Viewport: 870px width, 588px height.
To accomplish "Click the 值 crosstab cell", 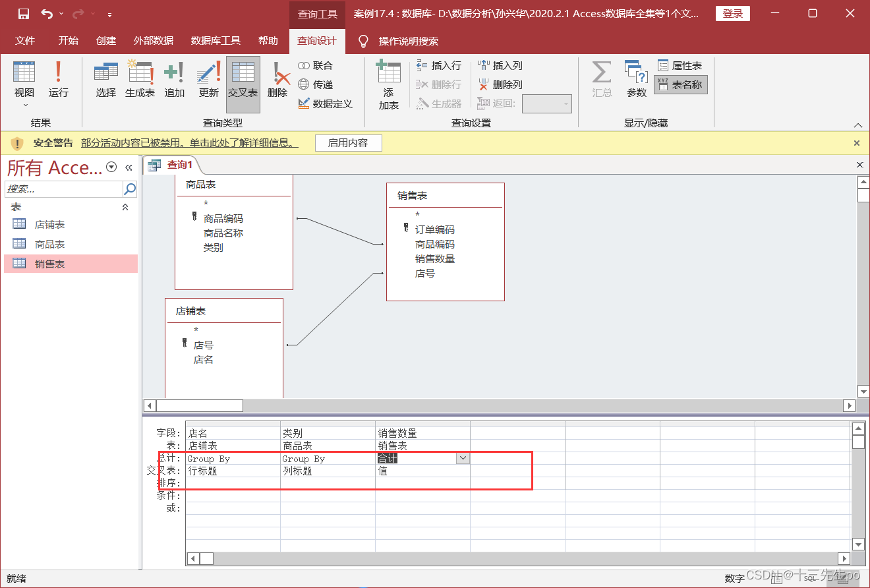I will pos(422,471).
